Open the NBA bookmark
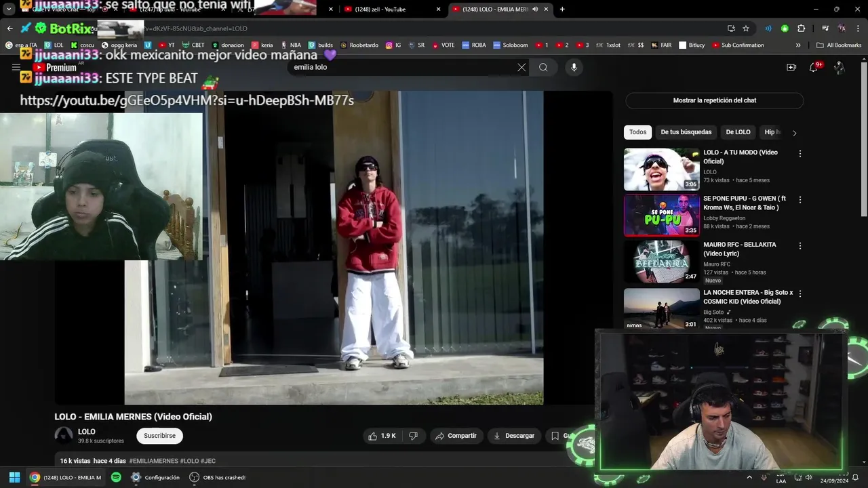Viewport: 868px width, 488px height. pos(291,45)
